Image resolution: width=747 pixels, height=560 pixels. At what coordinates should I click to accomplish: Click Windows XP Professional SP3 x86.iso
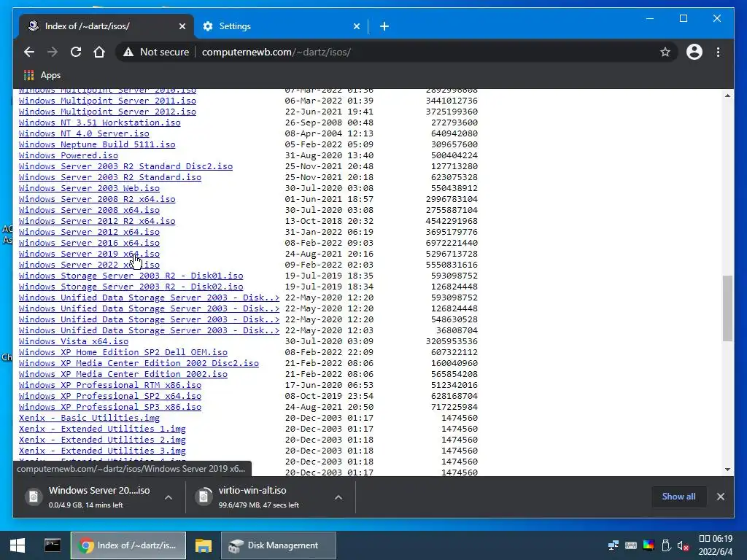(110, 407)
